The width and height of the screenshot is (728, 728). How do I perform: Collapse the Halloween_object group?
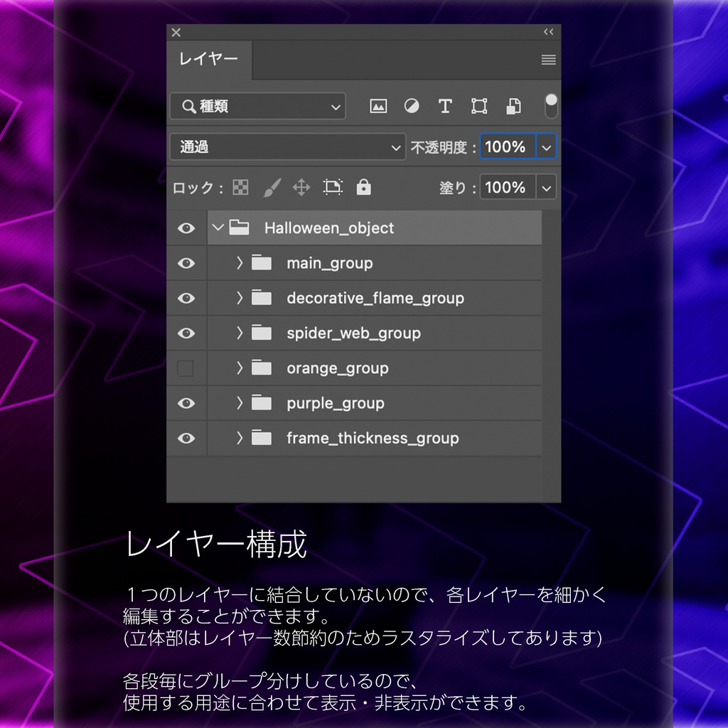[x=218, y=227]
